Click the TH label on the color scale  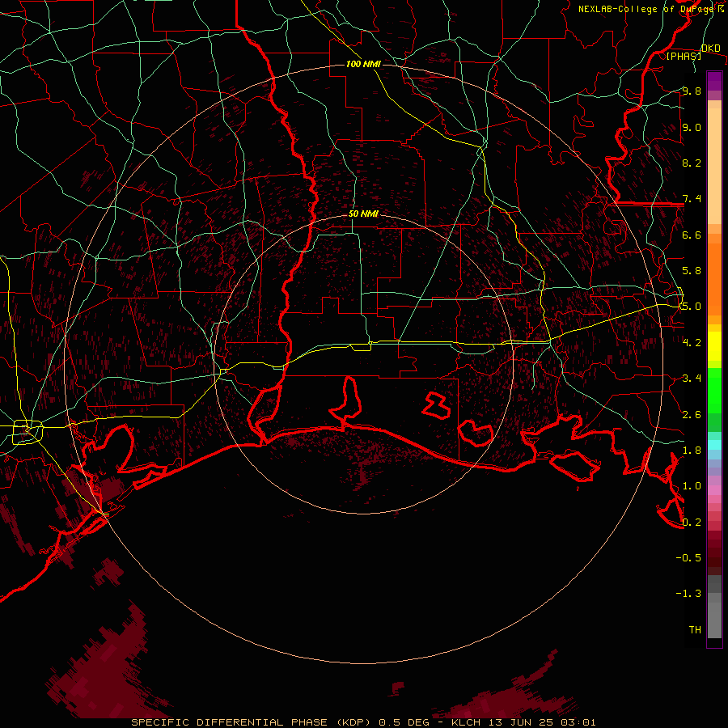[695, 629]
